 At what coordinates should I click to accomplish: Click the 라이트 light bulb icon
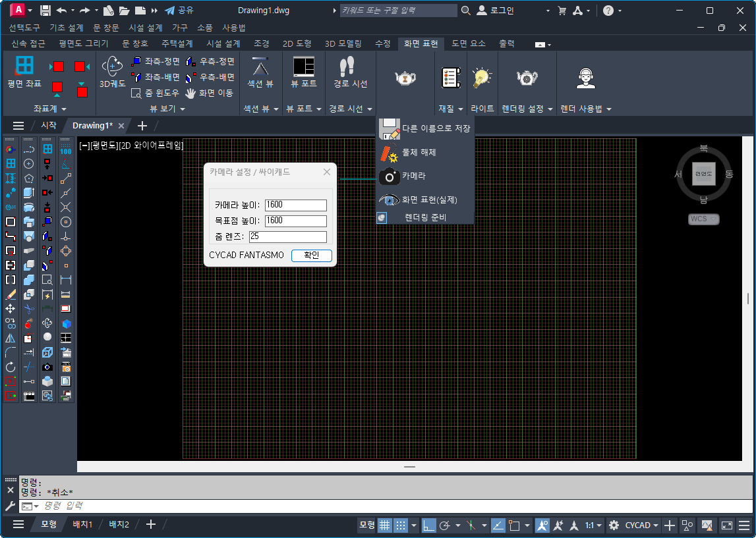coord(482,78)
